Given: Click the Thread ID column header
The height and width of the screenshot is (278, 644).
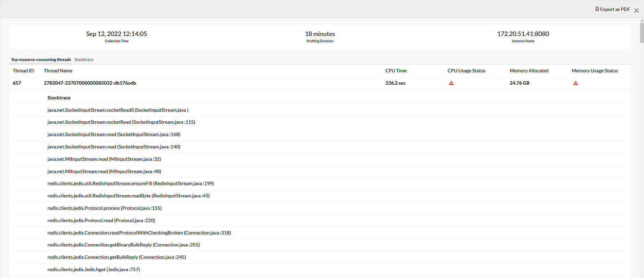Looking at the screenshot, I should coord(23,71).
